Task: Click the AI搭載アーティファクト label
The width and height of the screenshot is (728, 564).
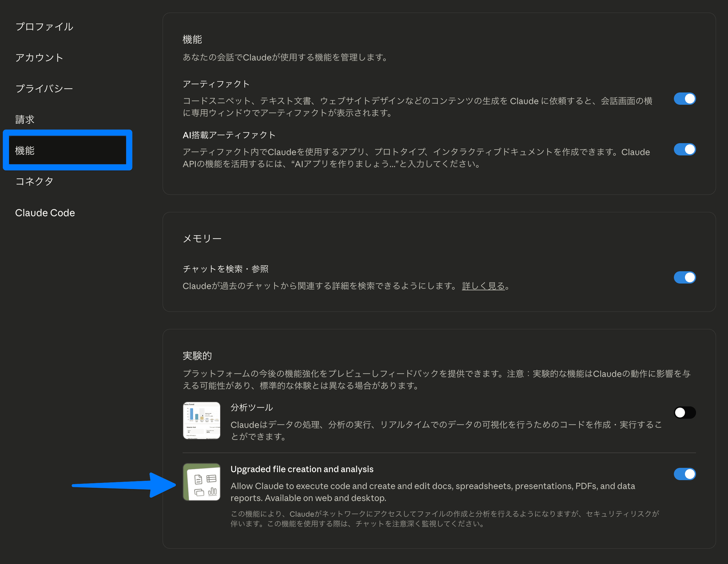Action: click(x=229, y=135)
